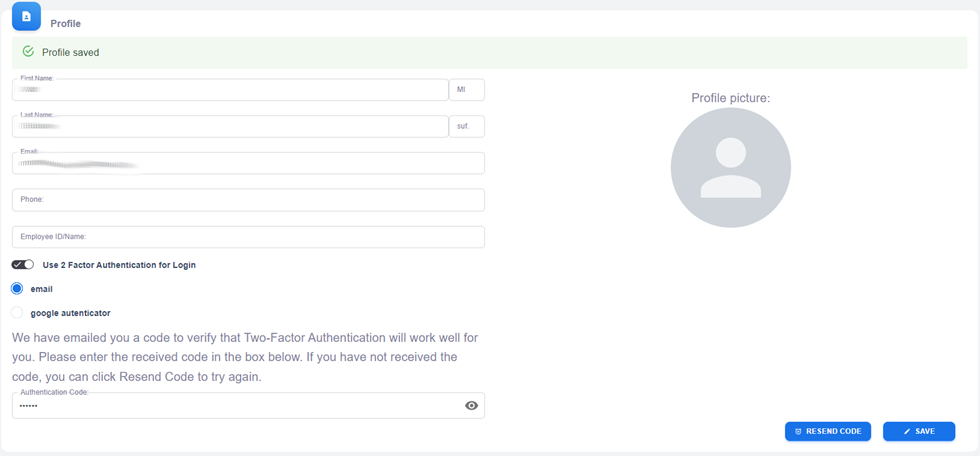The width and height of the screenshot is (980, 456).
Task: Click the default profile picture avatar
Action: (730, 168)
